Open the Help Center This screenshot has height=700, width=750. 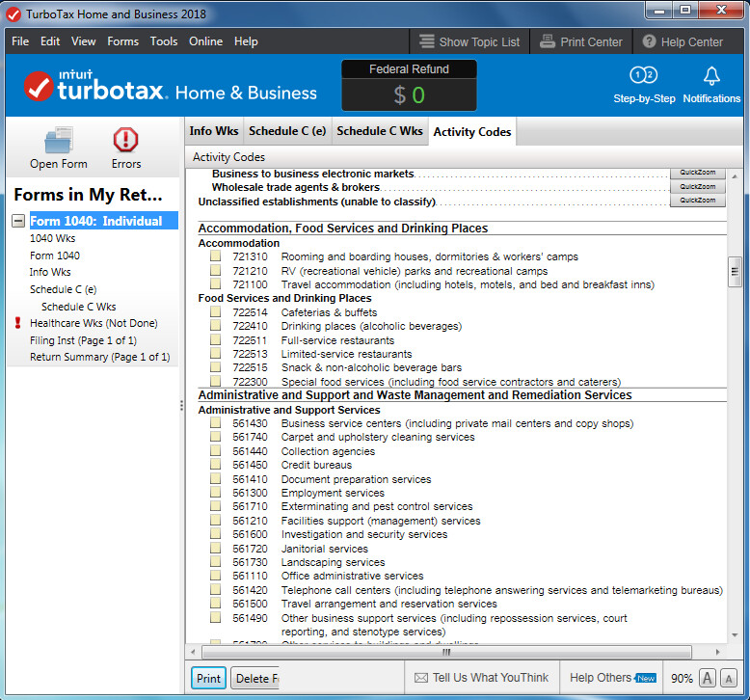[683, 41]
